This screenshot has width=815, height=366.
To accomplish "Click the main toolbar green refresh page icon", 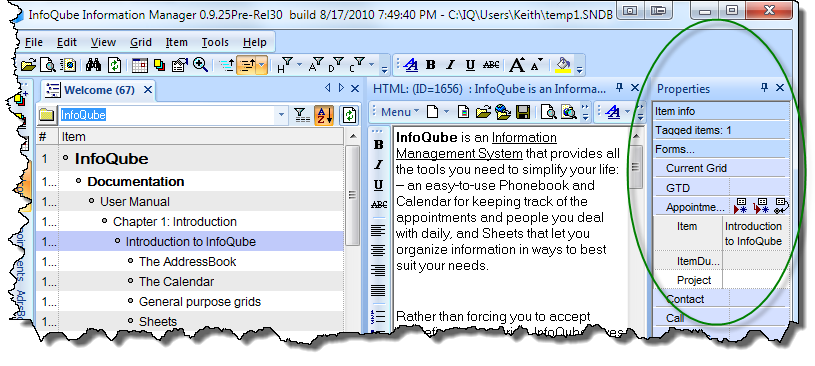I will (114, 65).
